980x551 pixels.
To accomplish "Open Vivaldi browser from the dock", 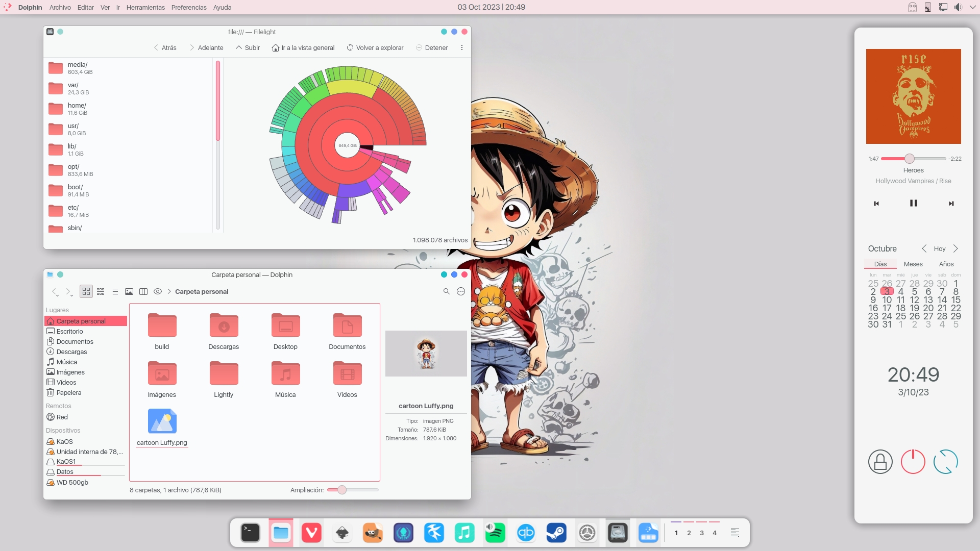I will 311,533.
